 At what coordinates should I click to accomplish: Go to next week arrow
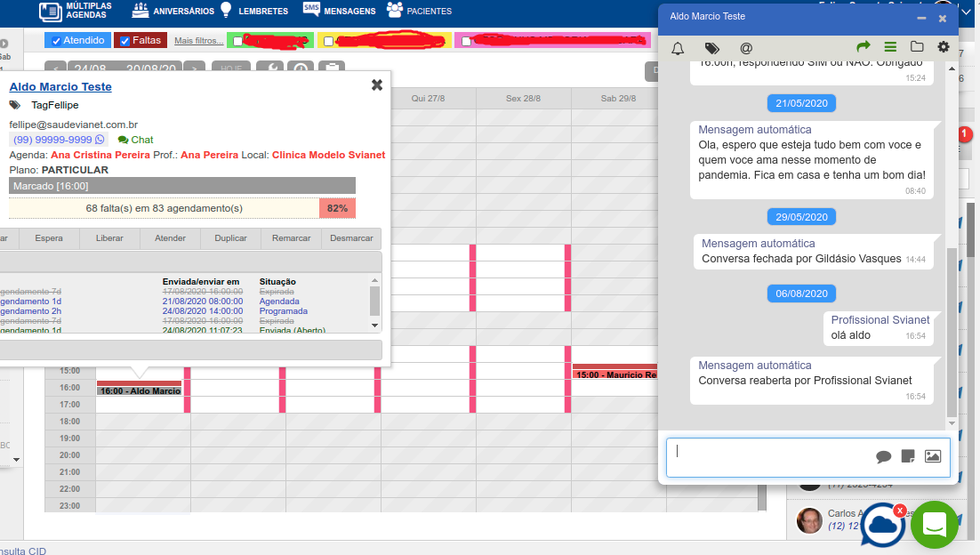coord(195,67)
